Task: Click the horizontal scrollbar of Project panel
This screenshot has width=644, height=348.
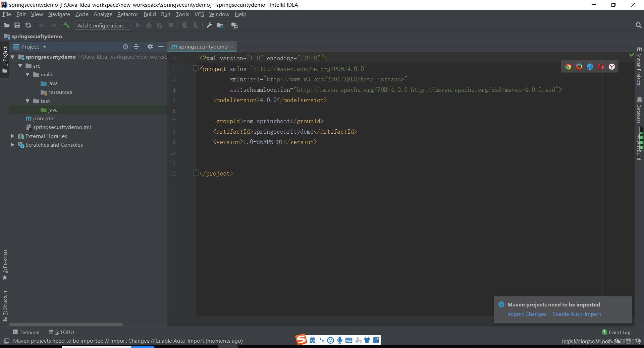Action: 66,324
